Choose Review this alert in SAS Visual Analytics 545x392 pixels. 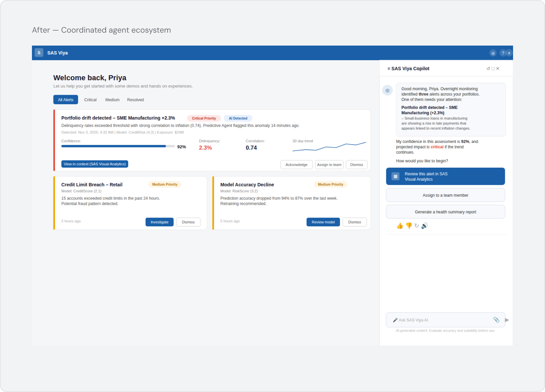click(445, 176)
